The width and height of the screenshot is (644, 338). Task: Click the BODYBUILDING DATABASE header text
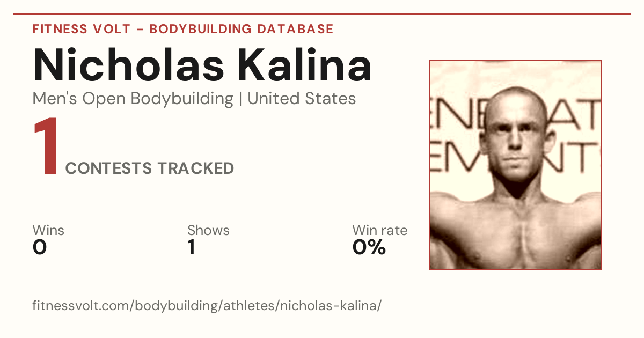click(x=241, y=29)
